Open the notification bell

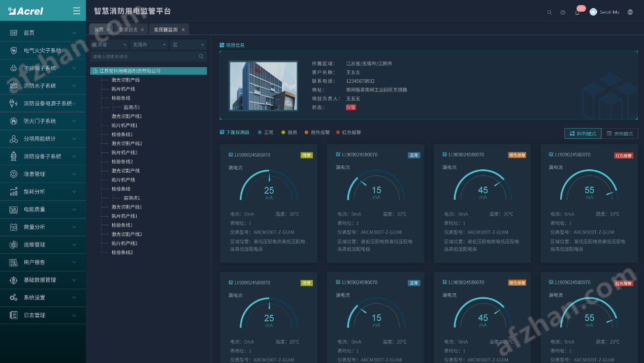[577, 12]
